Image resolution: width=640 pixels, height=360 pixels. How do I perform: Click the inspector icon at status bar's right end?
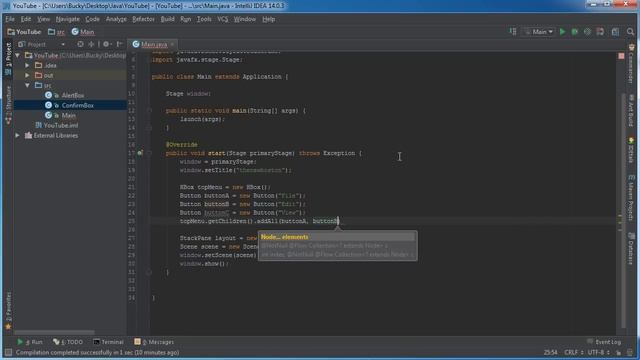click(631, 352)
